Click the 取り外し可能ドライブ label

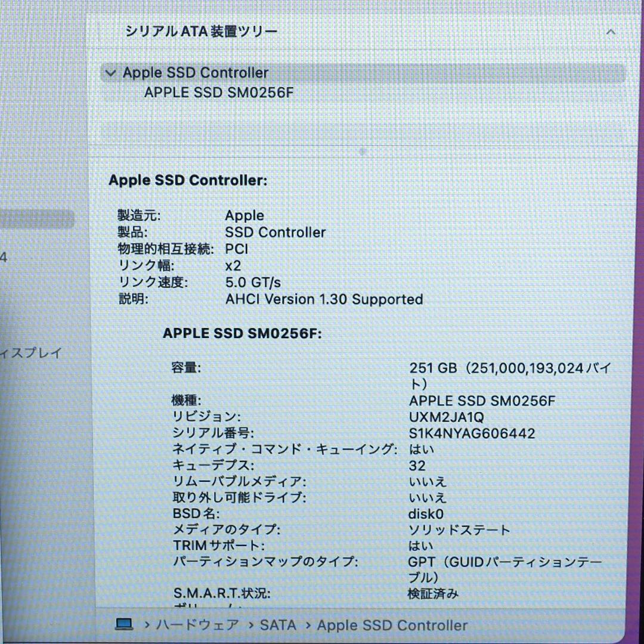240,498
